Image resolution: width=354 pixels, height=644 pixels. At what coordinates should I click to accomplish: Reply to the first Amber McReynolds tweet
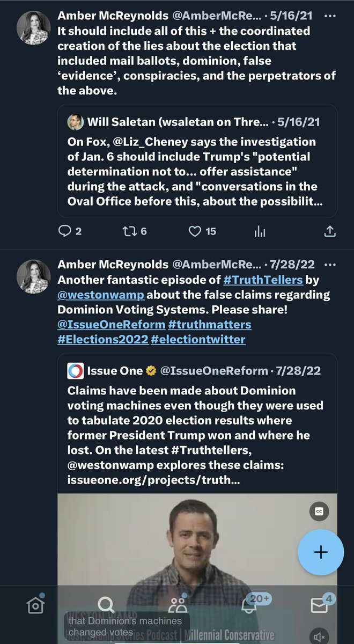[64, 231]
